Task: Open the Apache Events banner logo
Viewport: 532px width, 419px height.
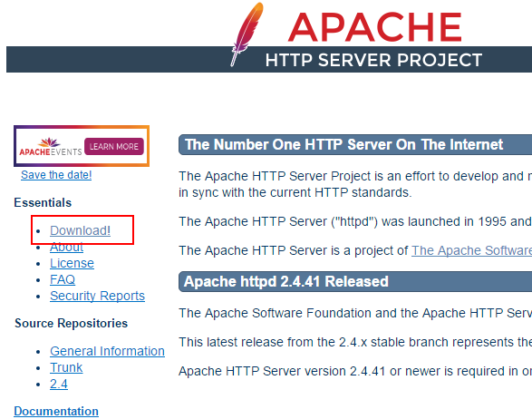Action: (x=50, y=147)
